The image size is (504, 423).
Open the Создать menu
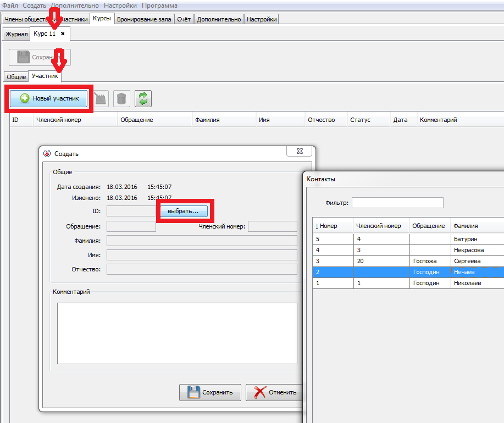click(35, 5)
